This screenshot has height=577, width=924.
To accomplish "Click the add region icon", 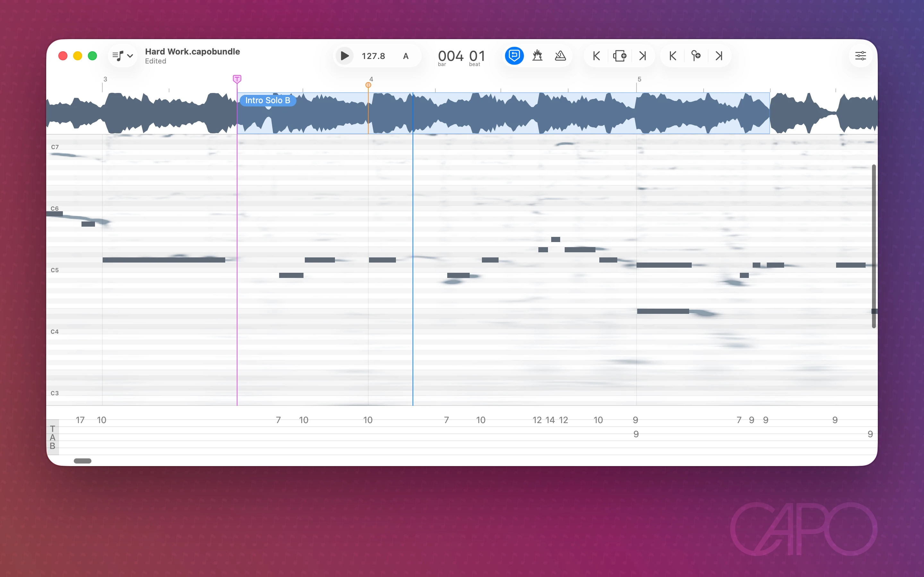I will (619, 56).
